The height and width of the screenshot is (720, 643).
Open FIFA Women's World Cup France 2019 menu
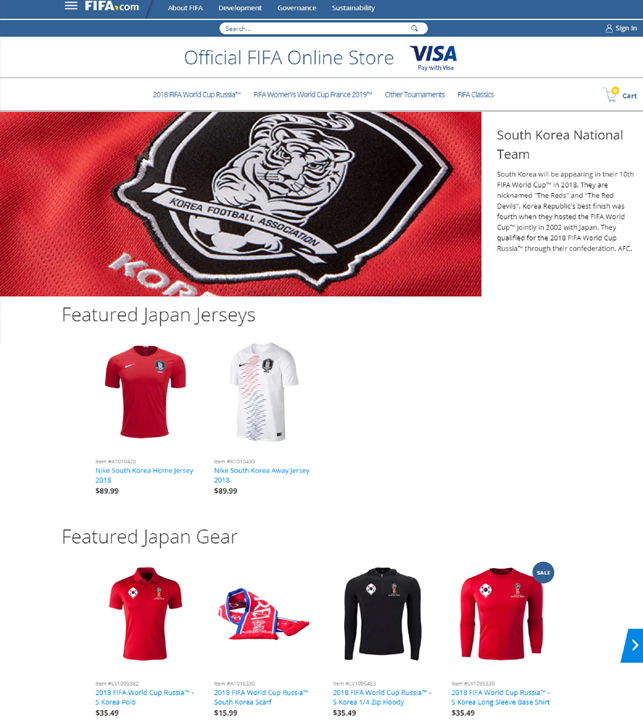coord(313,95)
